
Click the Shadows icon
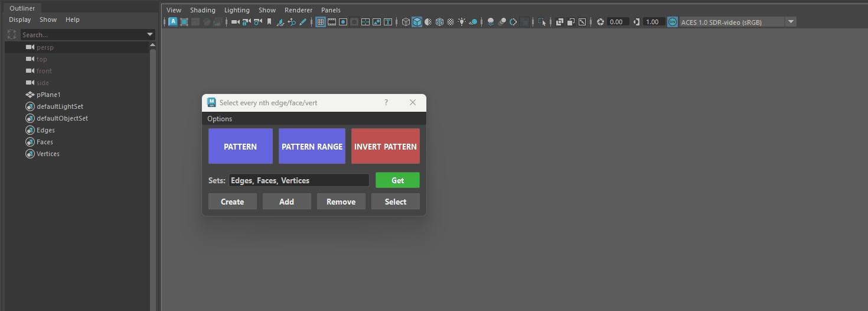click(x=473, y=22)
